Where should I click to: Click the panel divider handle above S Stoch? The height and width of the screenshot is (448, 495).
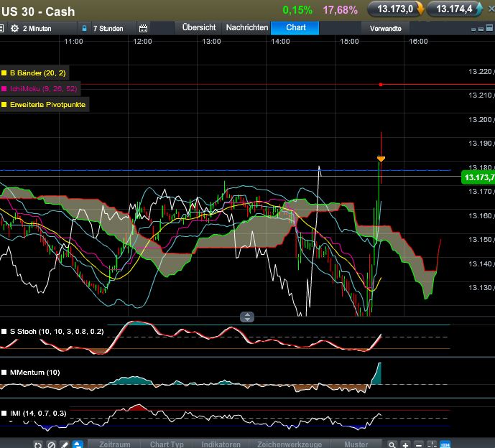[x=247, y=317]
